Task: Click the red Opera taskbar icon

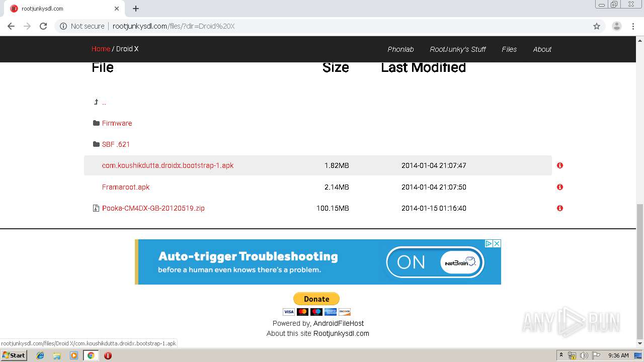Action: coord(108,355)
